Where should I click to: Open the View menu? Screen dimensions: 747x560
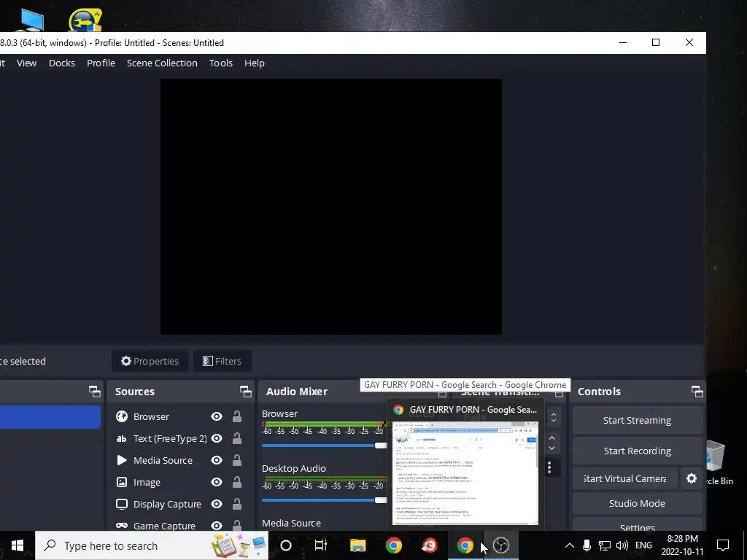click(27, 63)
